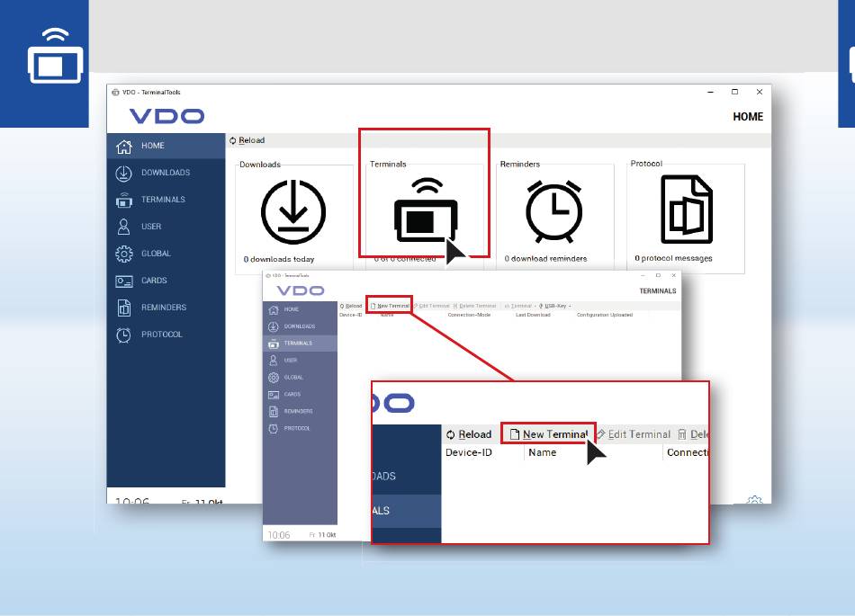Click the HOME page heading text
The width and height of the screenshot is (855, 616).
pyautogui.click(x=748, y=117)
